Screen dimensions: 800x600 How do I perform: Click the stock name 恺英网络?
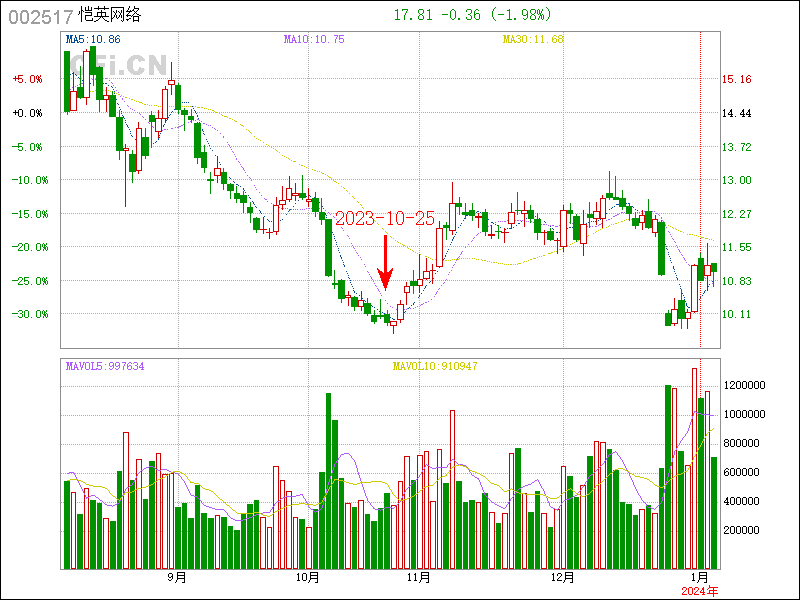[x=113, y=16]
